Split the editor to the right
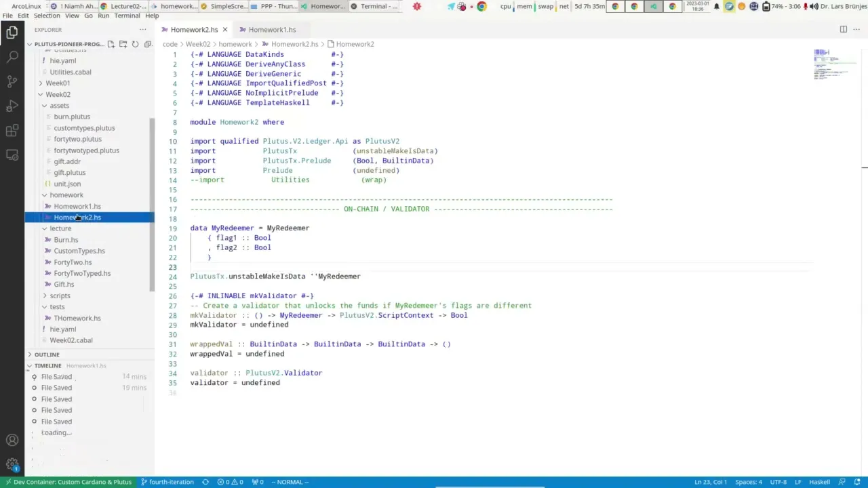868x488 pixels. [843, 29]
